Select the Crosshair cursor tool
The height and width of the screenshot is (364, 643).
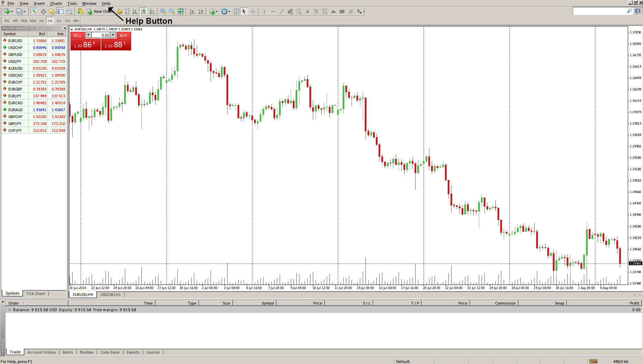[x=253, y=11]
